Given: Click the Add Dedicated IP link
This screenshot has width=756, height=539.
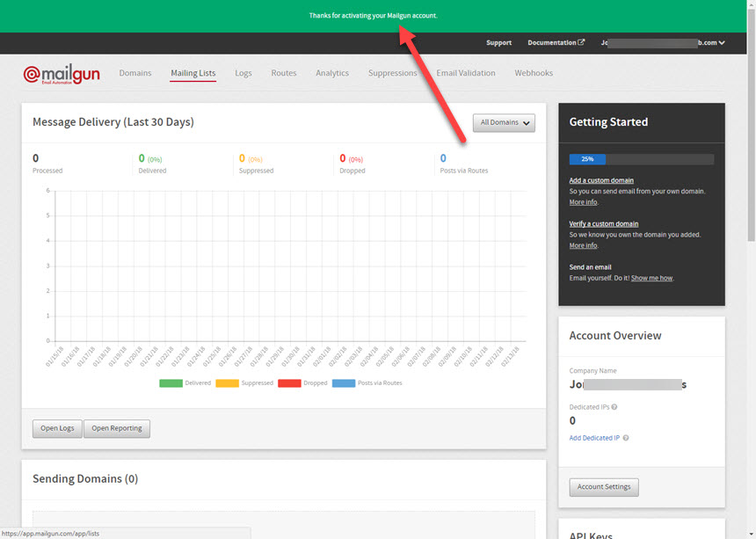Looking at the screenshot, I should (594, 438).
